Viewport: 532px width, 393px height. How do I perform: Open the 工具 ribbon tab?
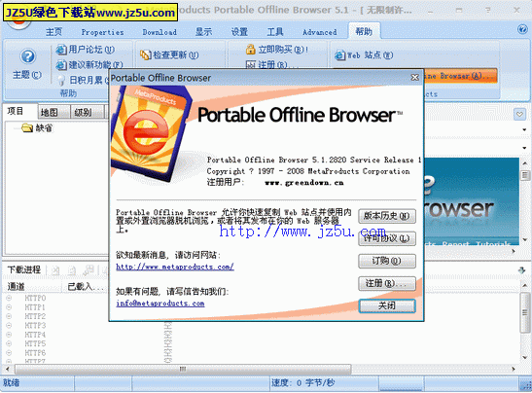275,32
